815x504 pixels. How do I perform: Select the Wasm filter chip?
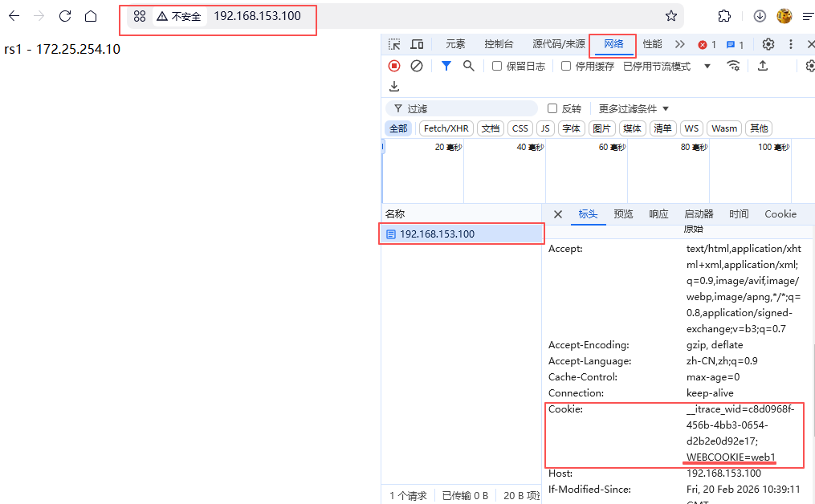[724, 128]
